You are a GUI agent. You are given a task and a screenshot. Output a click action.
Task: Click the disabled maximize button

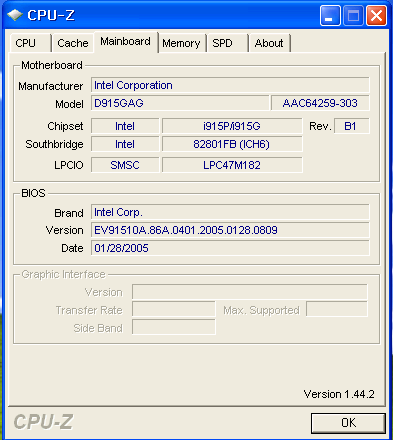[x=353, y=16]
